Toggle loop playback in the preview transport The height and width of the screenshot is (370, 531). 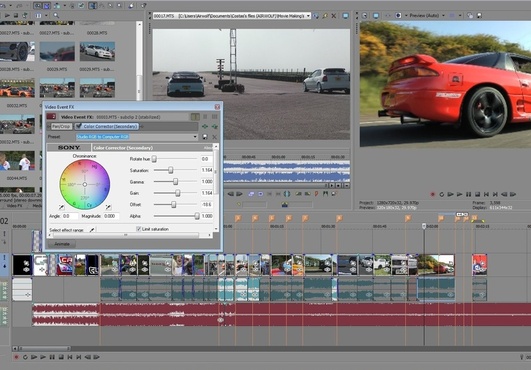tap(441, 194)
